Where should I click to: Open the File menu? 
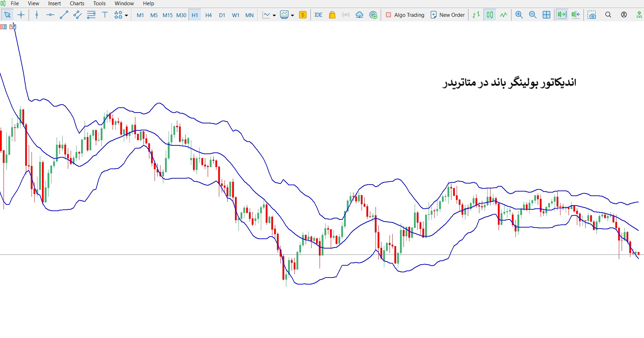[15, 3]
